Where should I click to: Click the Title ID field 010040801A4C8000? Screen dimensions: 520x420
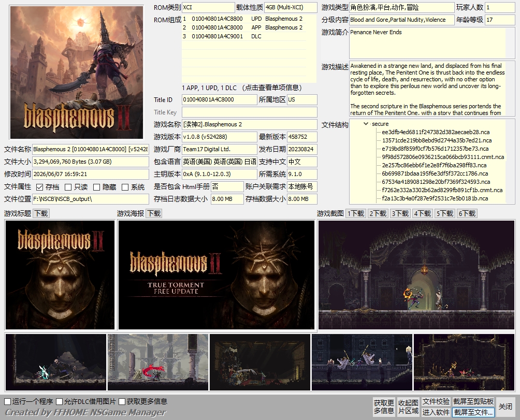tap(219, 99)
